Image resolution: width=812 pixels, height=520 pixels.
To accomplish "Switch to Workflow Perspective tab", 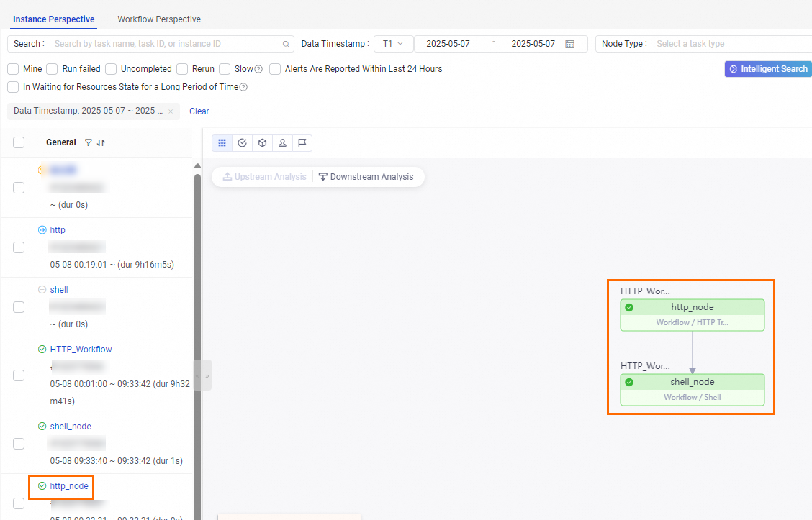I will [159, 19].
